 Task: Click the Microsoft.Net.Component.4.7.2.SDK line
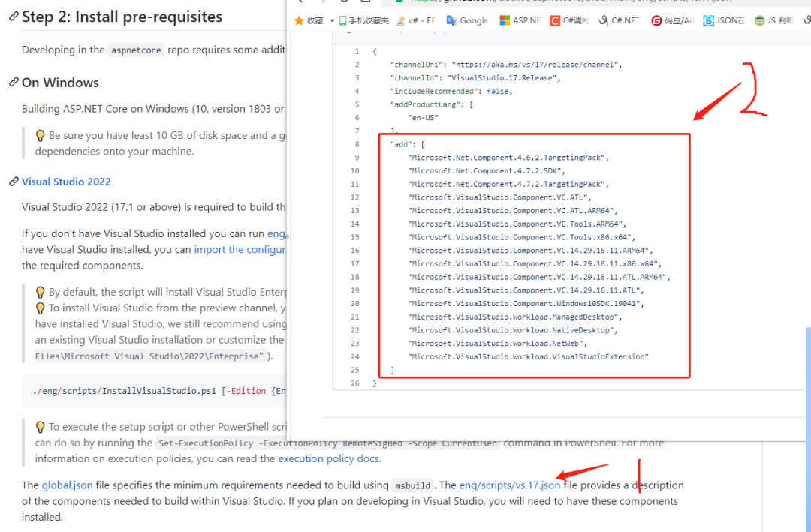coord(487,170)
